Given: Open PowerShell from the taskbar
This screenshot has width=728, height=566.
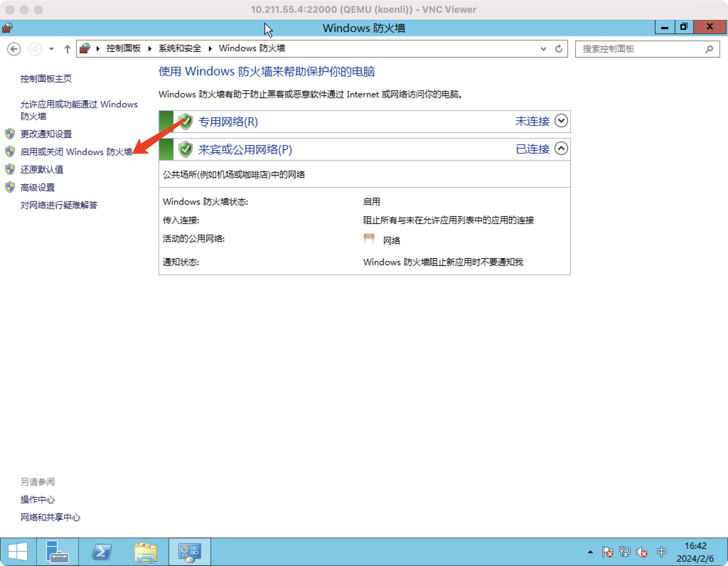Looking at the screenshot, I should (101, 551).
